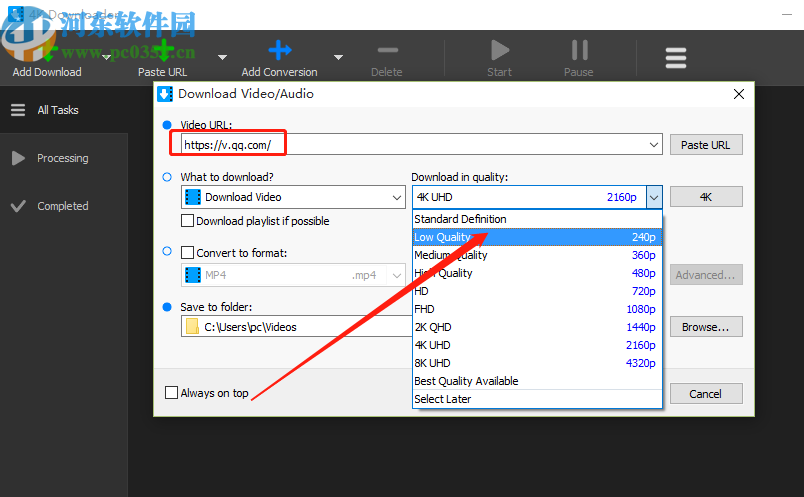Image resolution: width=804 pixels, height=497 pixels.
Task: Select Low Quality 240p option
Action: click(x=536, y=237)
